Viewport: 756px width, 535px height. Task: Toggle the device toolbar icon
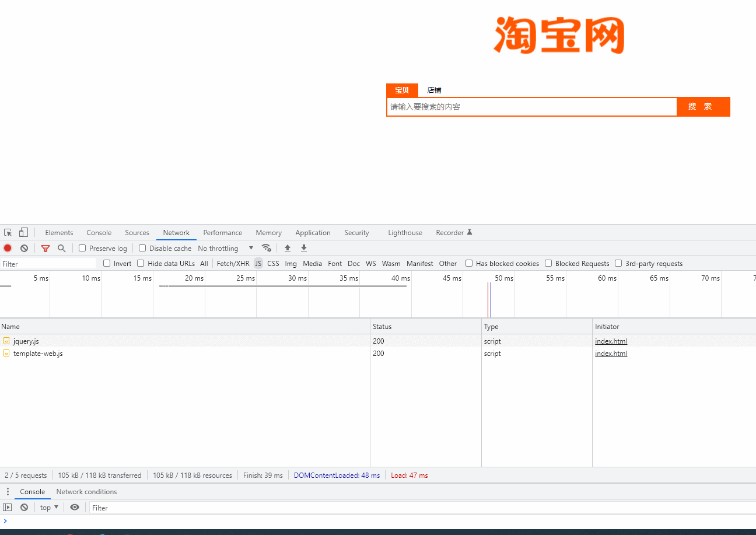(23, 232)
